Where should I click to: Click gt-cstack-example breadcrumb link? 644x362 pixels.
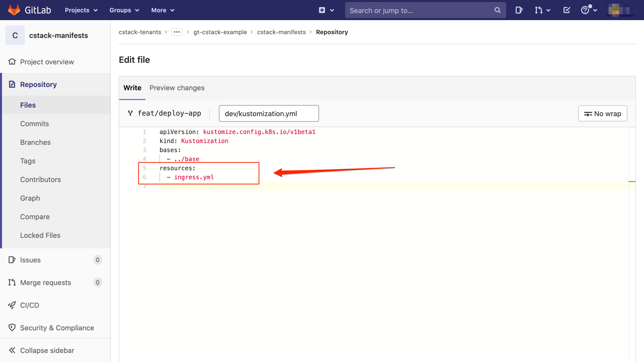pos(220,32)
